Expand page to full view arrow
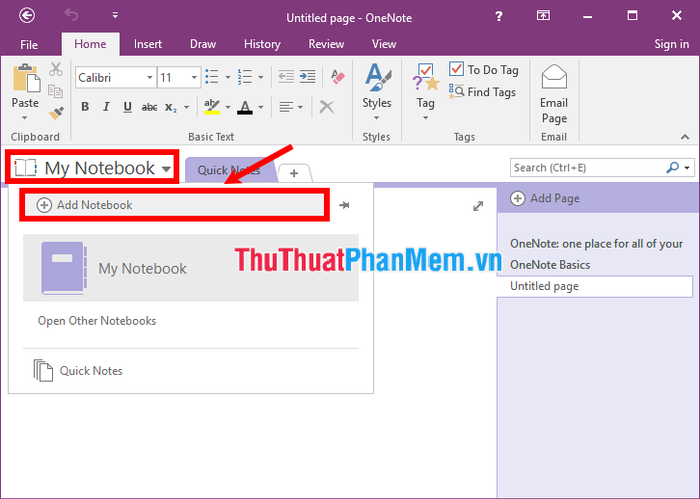Image resolution: width=700 pixels, height=499 pixels. 478,206
